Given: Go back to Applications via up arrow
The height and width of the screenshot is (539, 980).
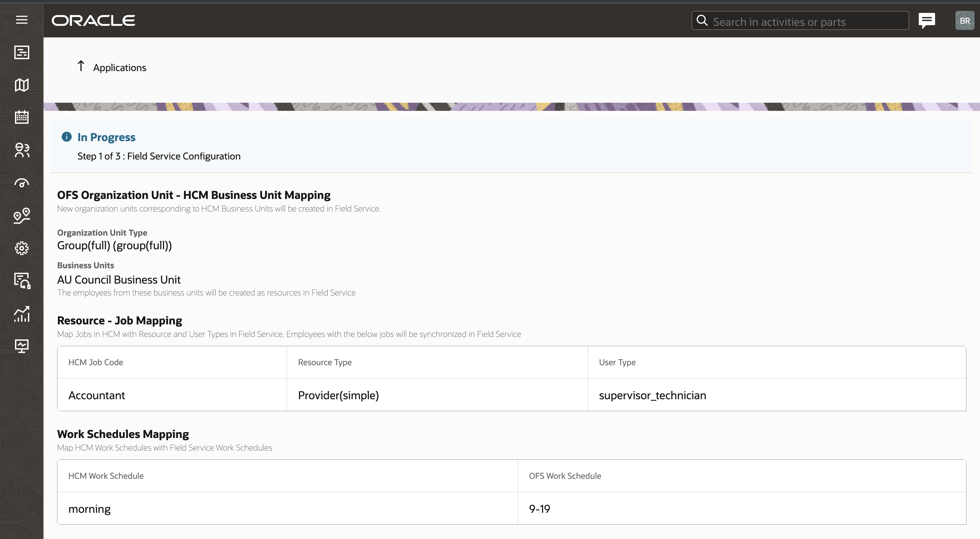Looking at the screenshot, I should point(81,67).
